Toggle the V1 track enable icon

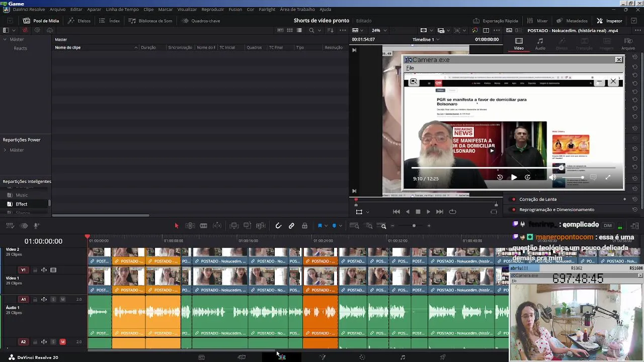point(53,270)
